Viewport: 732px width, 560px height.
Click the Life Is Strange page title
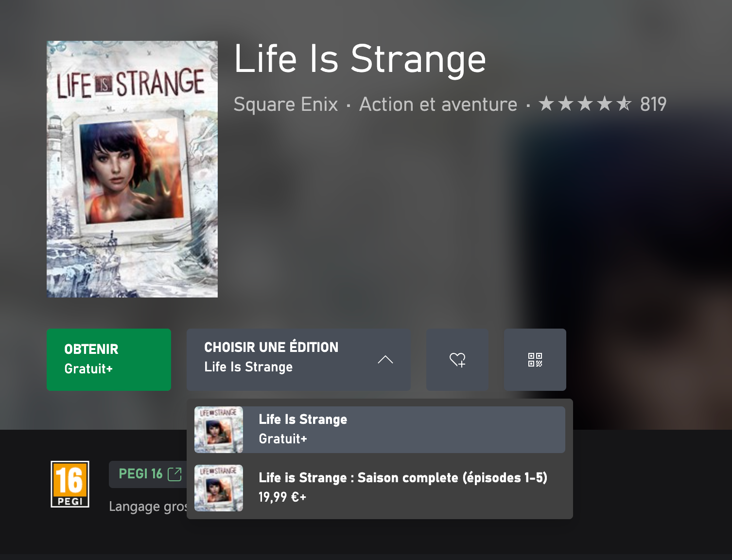click(x=360, y=59)
